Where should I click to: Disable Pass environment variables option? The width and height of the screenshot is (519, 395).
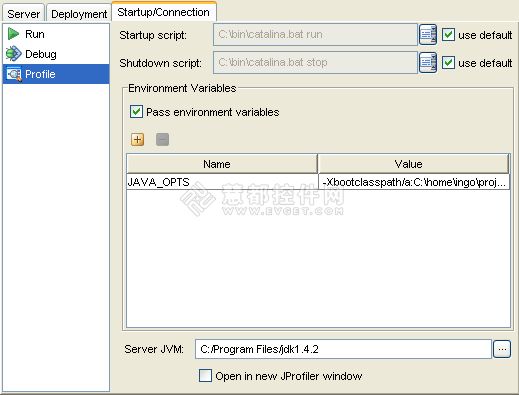click(136, 112)
